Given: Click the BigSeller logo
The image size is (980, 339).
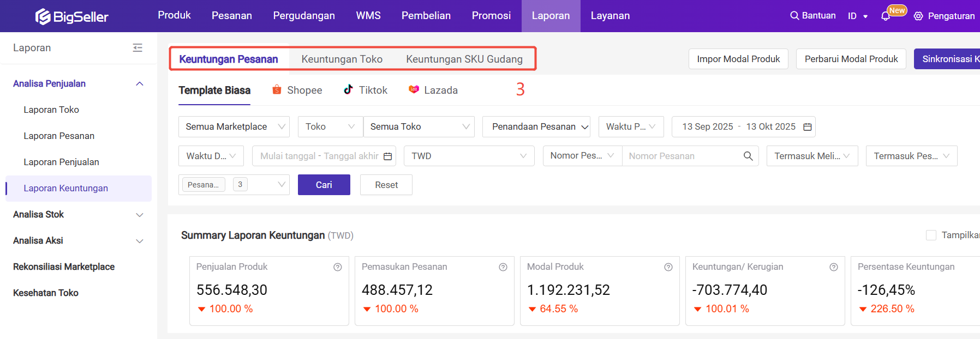Looking at the screenshot, I should coord(71,16).
